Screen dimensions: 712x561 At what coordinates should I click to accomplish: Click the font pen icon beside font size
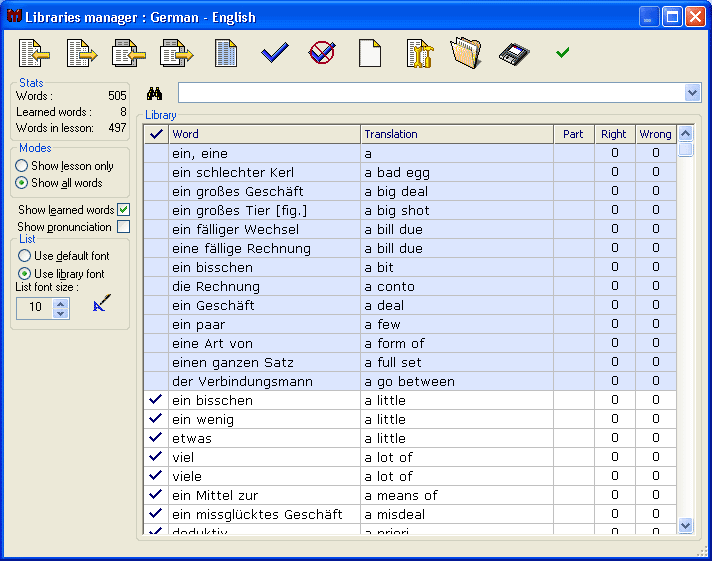(99, 307)
